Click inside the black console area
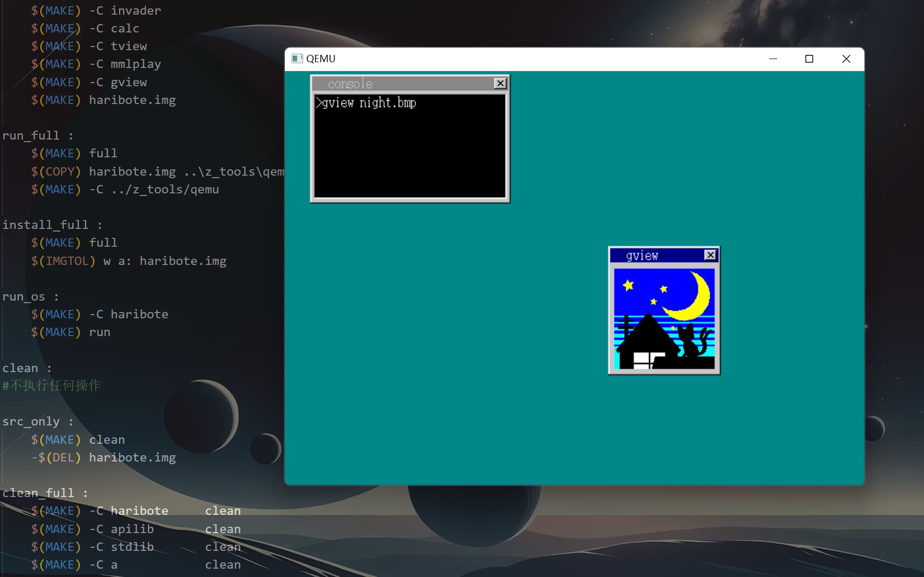Screen dimensions: 924x577 [410, 157]
